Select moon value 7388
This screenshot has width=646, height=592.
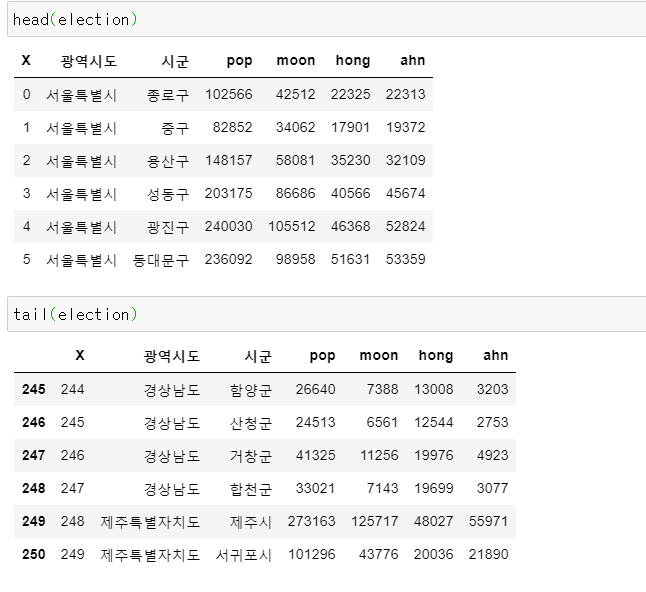(x=382, y=389)
